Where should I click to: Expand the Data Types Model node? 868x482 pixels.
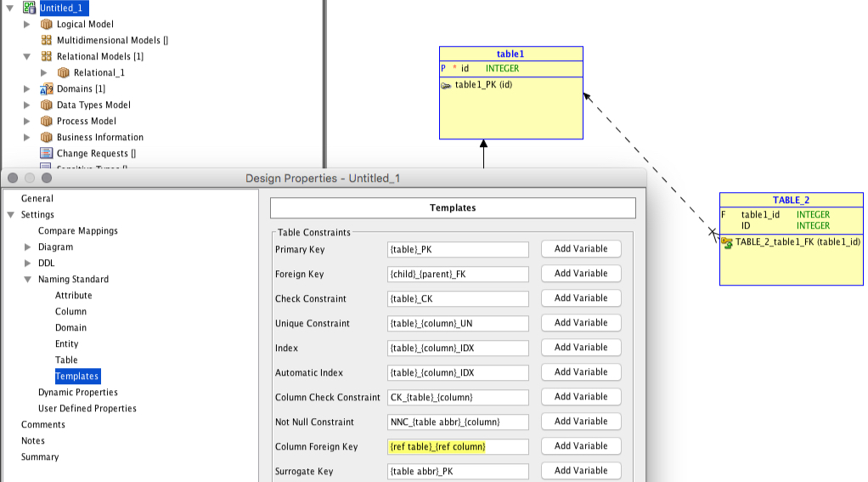click(26, 105)
